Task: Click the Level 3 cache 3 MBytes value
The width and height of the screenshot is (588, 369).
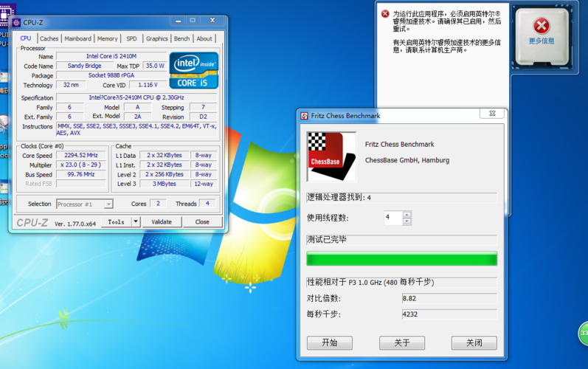Action: pos(165,184)
